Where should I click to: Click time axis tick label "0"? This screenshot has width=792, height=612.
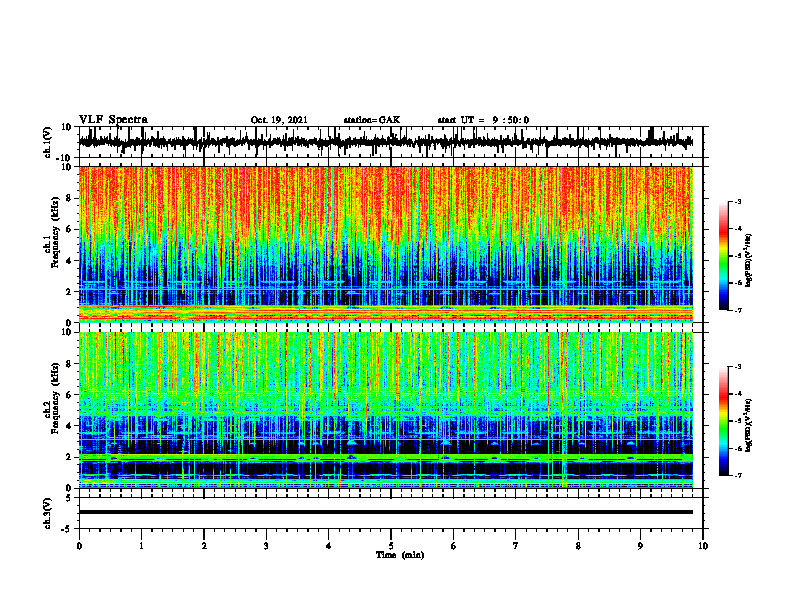(x=79, y=546)
